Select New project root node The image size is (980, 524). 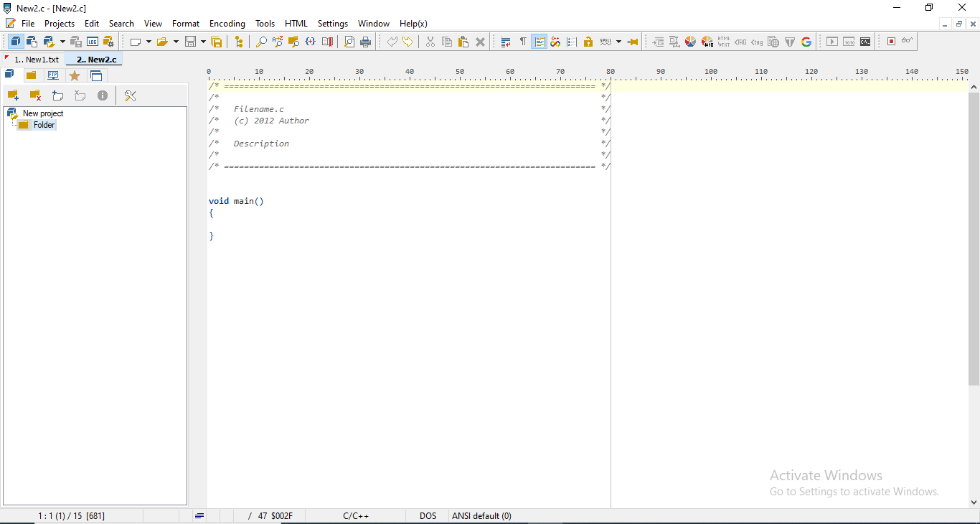coord(42,113)
